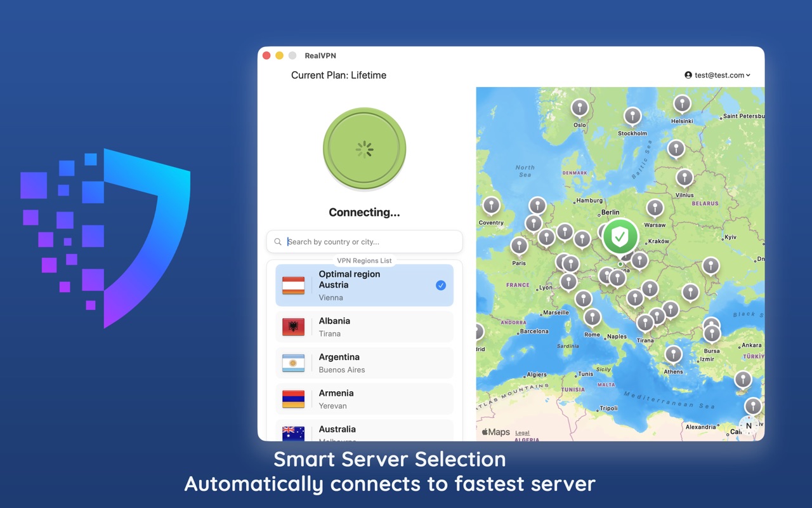
Task: Pick the "Yerevan" city label
Action: (x=333, y=406)
